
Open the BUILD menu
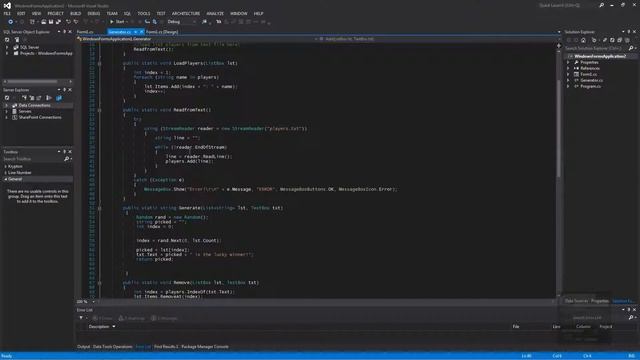76,13
